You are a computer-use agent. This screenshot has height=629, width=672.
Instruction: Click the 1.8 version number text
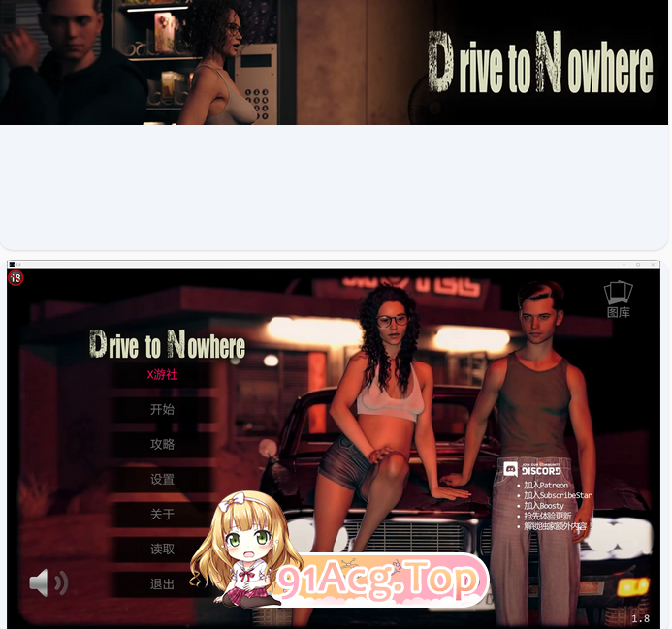641,618
